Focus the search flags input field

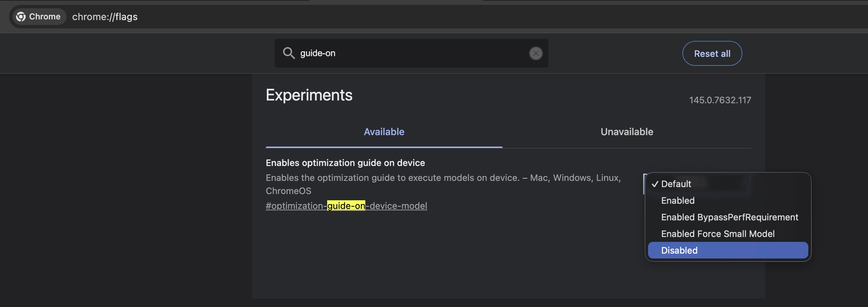(409, 53)
